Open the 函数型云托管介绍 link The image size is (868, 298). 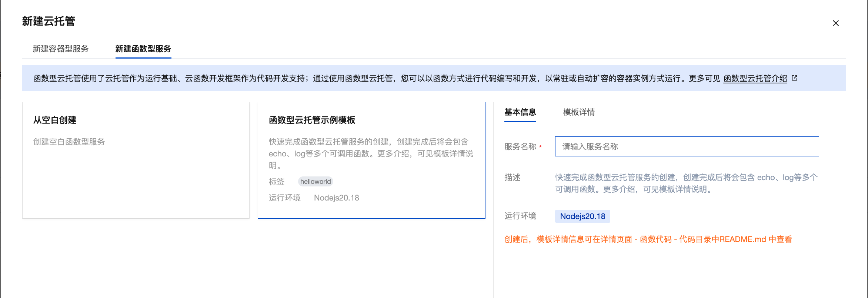(755, 79)
